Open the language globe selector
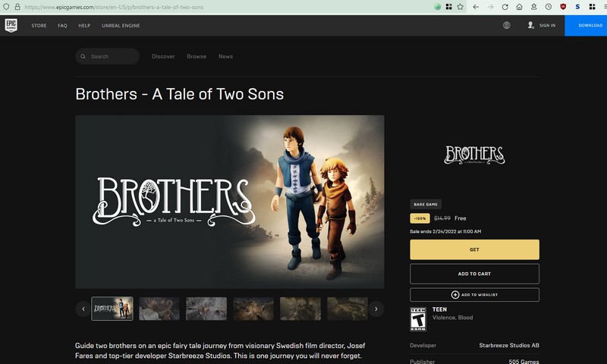The height and width of the screenshot is (364, 607). (x=506, y=25)
